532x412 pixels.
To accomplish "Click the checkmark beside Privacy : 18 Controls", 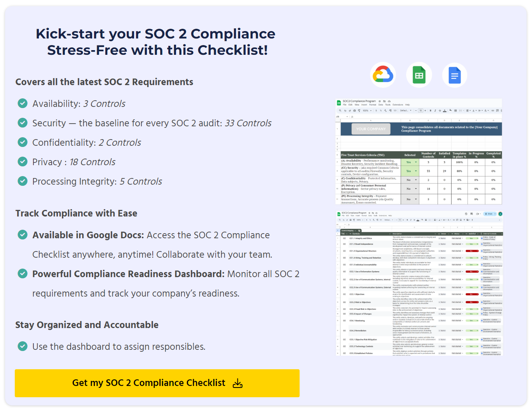I will [x=23, y=162].
